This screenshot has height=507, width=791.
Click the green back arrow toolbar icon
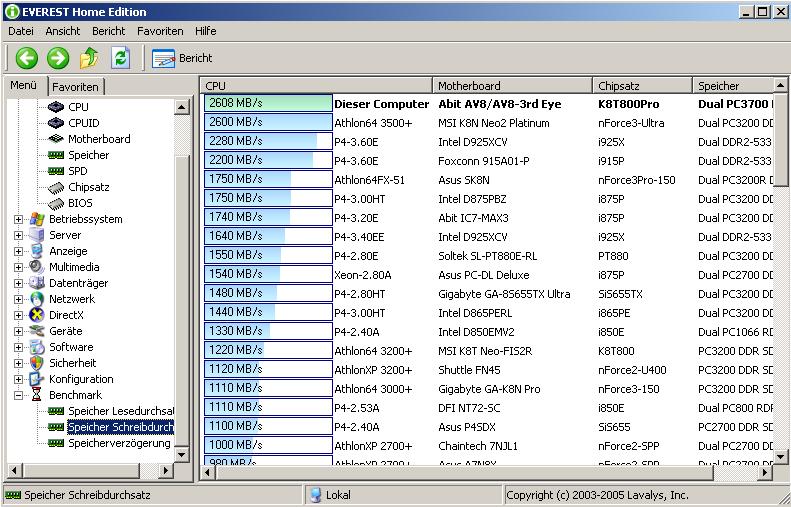(27, 58)
